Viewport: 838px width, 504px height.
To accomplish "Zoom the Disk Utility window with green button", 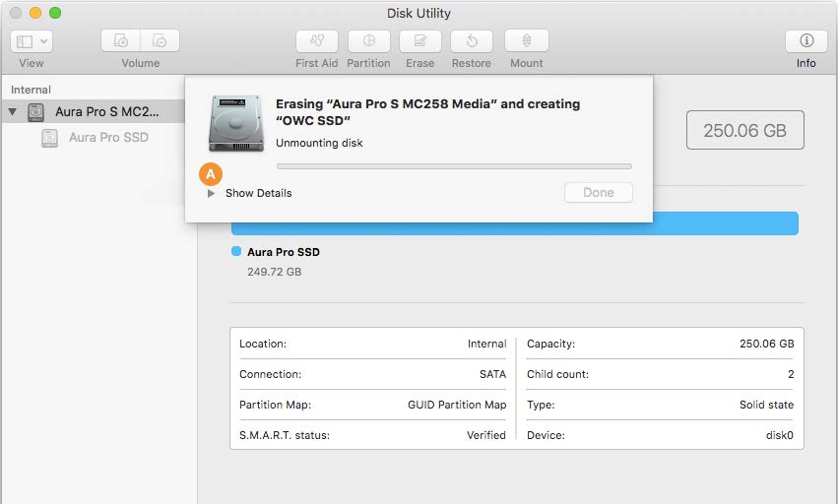I will (55, 13).
